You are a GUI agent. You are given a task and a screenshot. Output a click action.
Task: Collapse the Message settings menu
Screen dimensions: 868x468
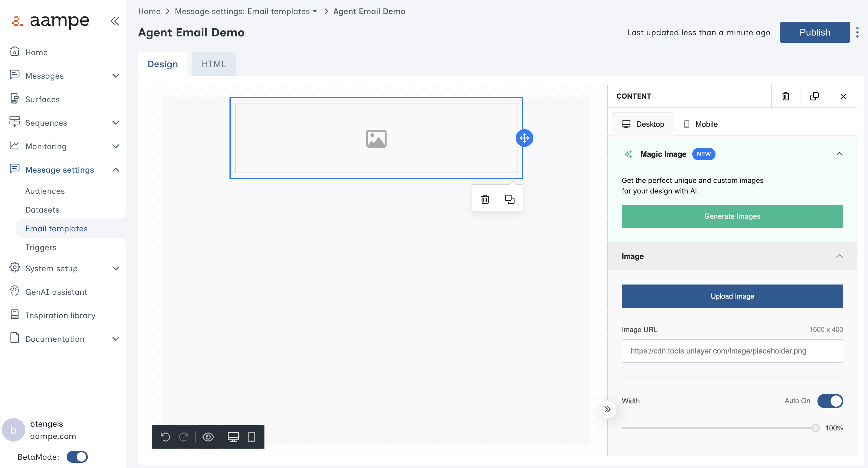coord(115,170)
